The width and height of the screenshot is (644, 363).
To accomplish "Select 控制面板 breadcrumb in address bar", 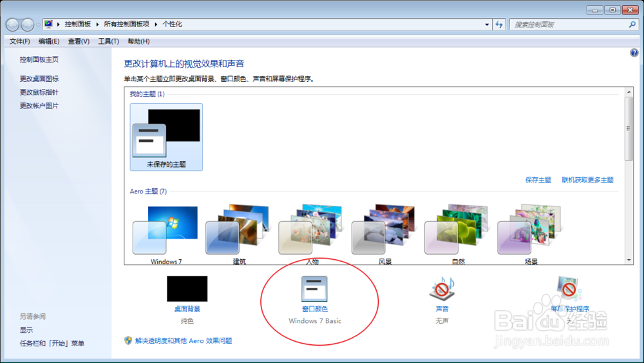I will pos(78,25).
